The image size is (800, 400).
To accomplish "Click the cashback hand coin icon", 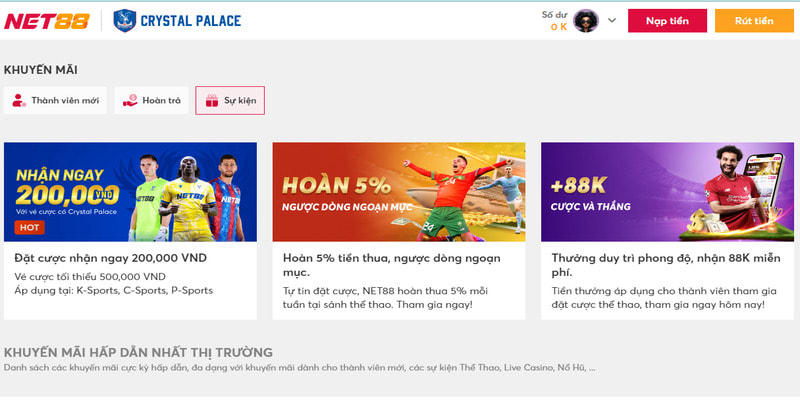I will (131, 101).
